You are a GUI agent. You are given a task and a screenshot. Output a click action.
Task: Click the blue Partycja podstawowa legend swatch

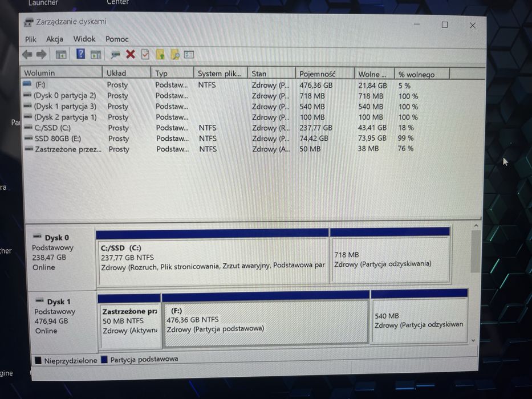(x=104, y=359)
